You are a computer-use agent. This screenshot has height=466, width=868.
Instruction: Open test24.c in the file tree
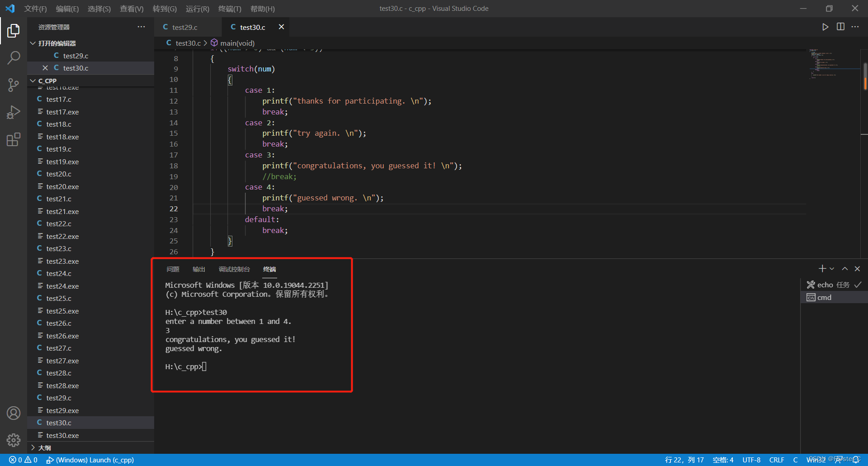coord(90,273)
